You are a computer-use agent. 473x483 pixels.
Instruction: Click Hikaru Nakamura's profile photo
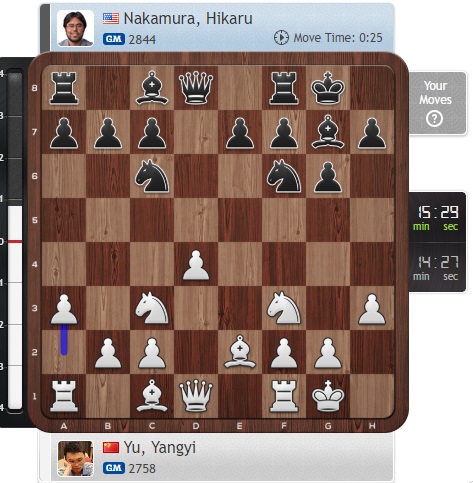tap(75, 28)
